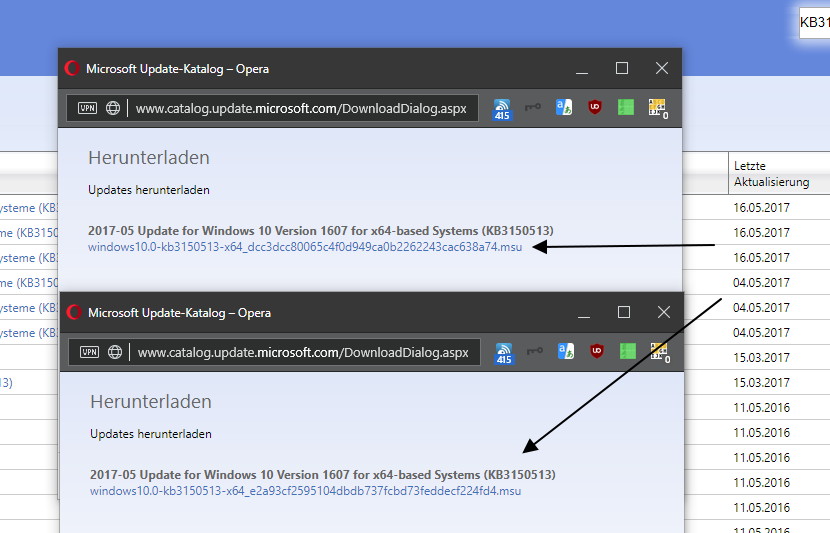Click the green square extension in lower window

628,351
